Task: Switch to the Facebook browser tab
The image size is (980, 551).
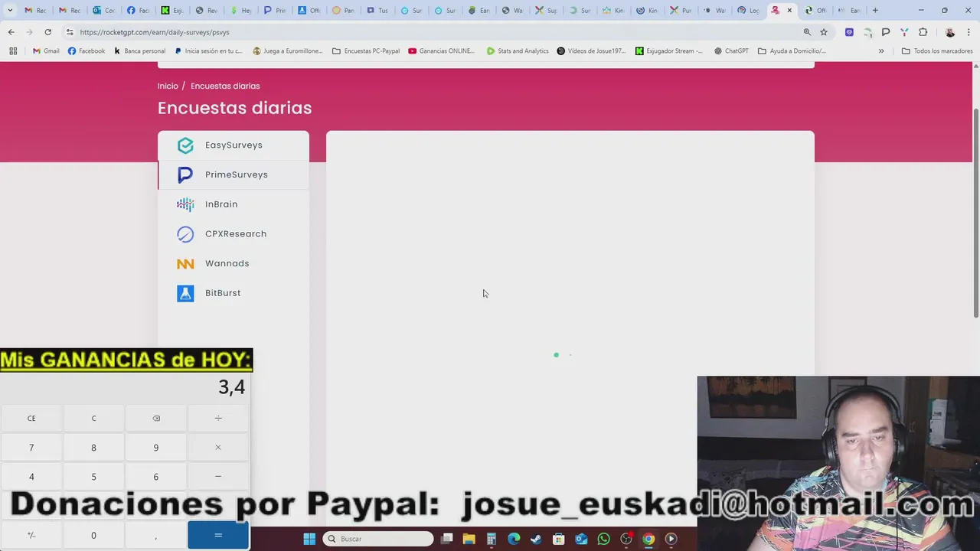Action: (138, 11)
